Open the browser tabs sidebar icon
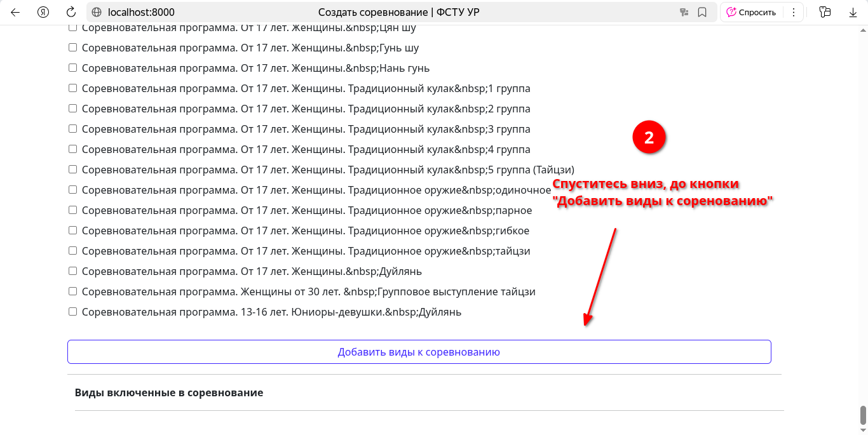 [x=825, y=12]
